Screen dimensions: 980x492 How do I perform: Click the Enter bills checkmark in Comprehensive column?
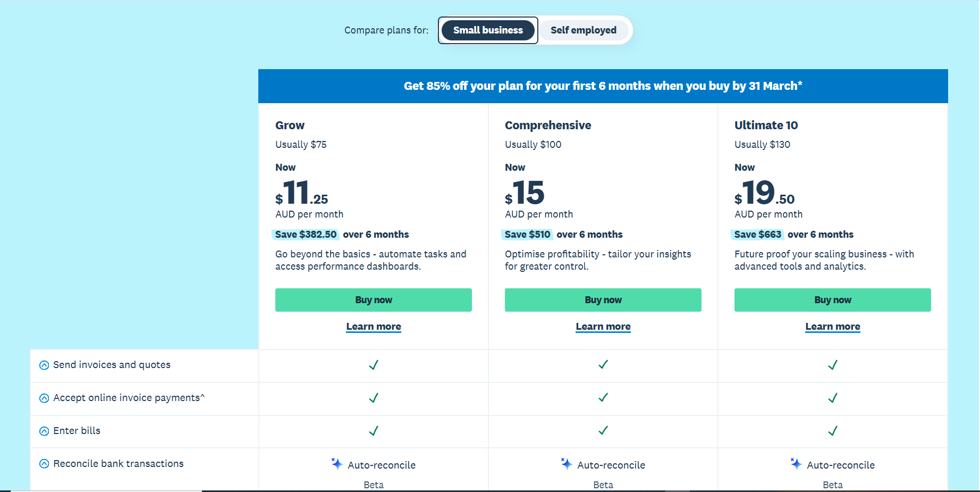603,431
